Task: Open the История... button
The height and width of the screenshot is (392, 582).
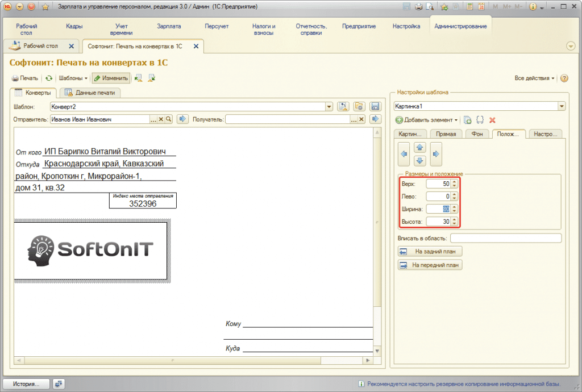Action: pyautogui.click(x=26, y=384)
